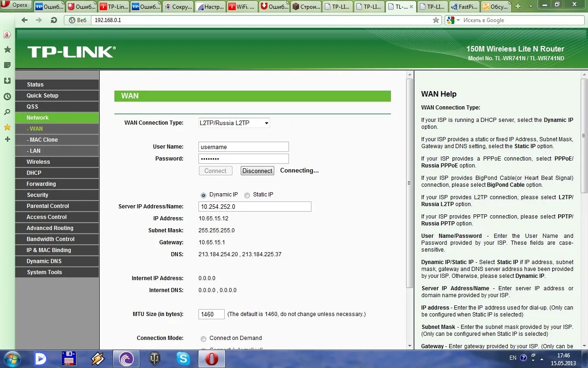Select Static IP radio button
Screen dimensions: 588x368
pyautogui.click(x=247, y=195)
